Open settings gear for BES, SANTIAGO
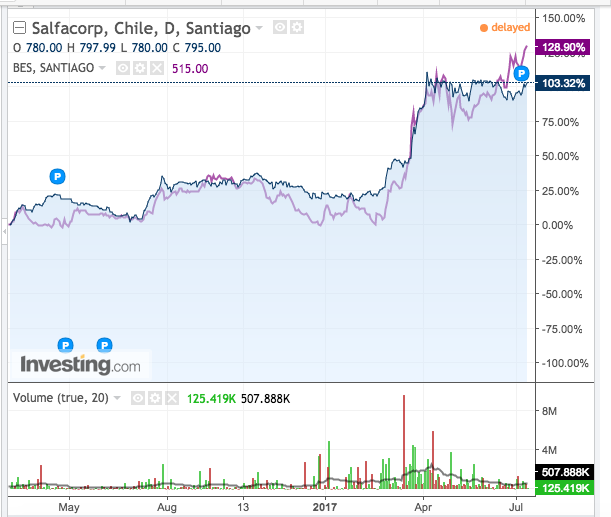Viewport: 611px width, 517px height. click(140, 69)
